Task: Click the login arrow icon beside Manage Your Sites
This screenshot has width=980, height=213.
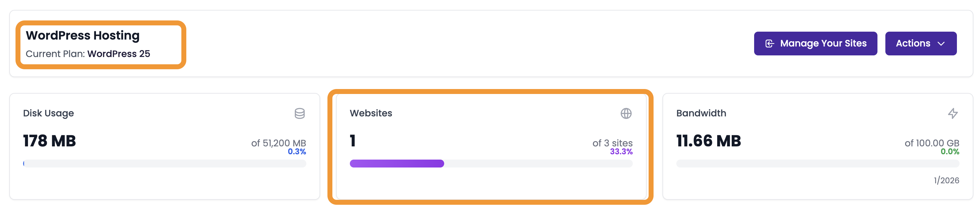Action: [x=770, y=44]
